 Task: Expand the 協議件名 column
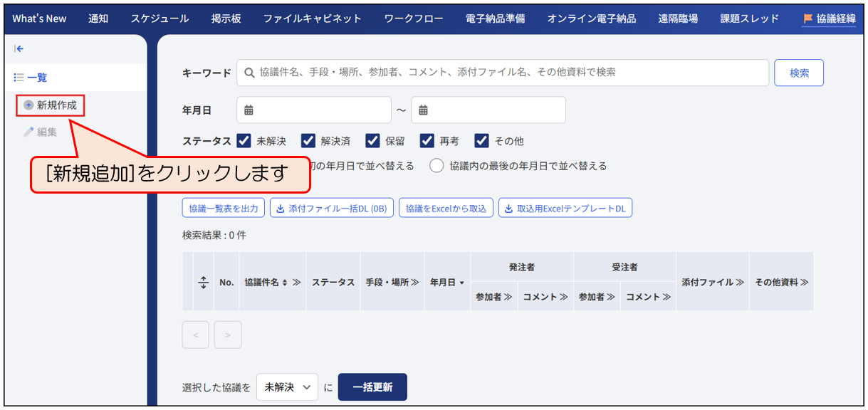pyautogui.click(x=296, y=283)
